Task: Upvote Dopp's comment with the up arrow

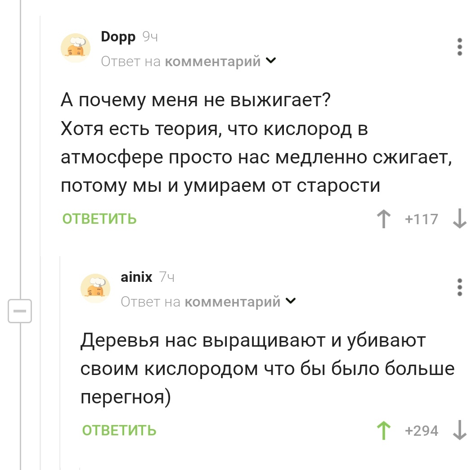Action: coord(383,219)
